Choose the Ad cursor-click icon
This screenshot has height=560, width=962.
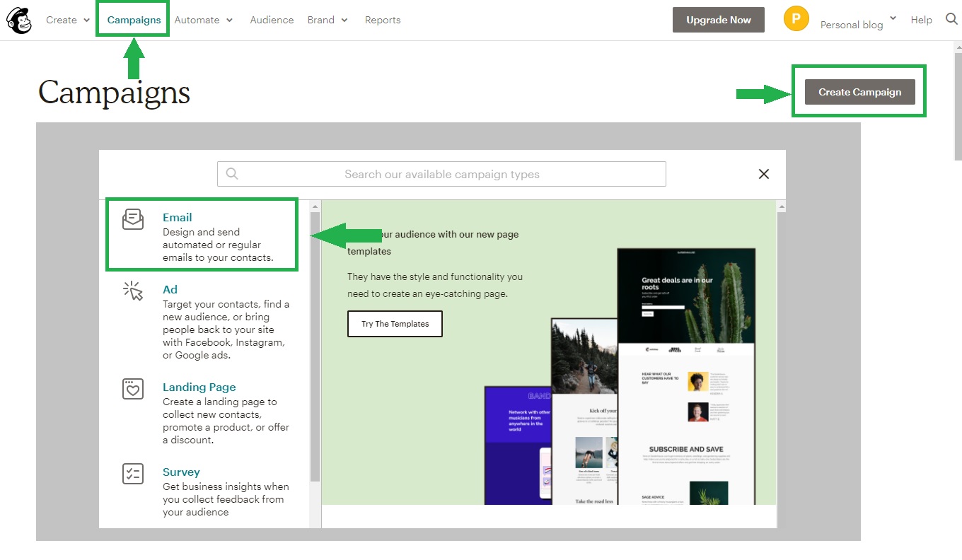(133, 291)
